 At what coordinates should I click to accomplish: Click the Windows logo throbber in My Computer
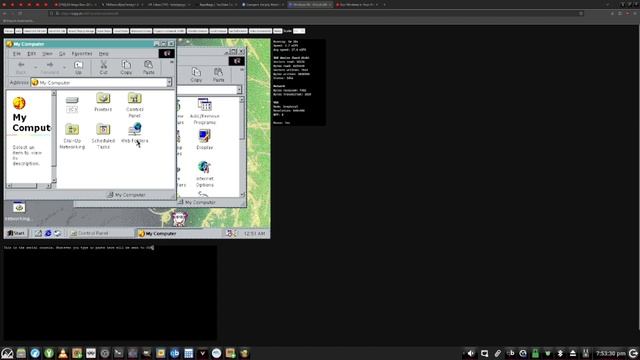click(167, 53)
